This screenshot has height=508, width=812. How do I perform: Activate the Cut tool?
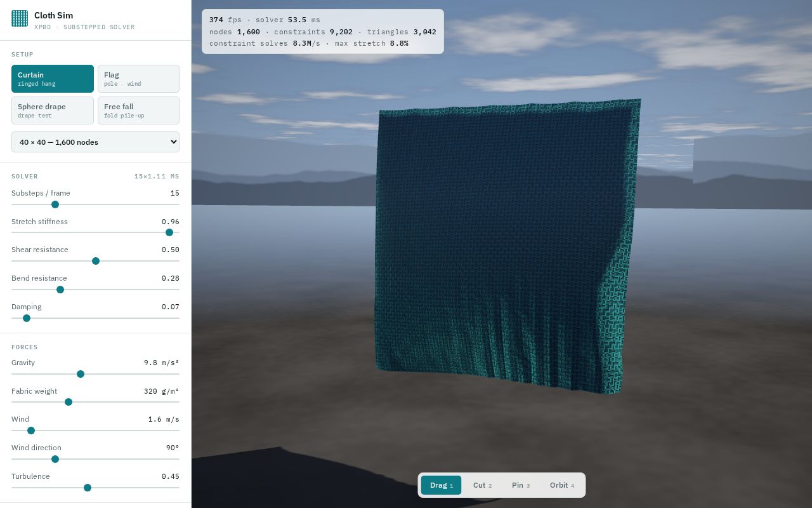[x=482, y=485]
